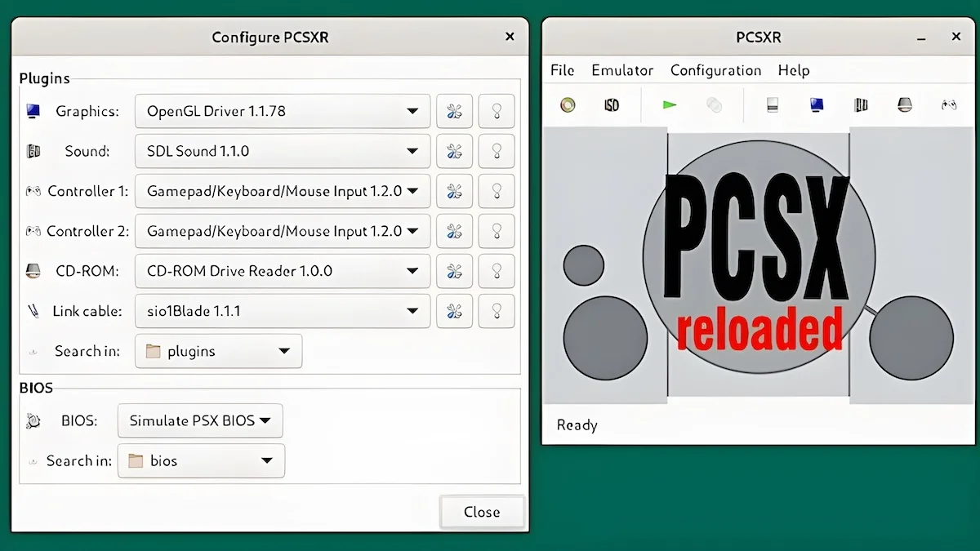The image size is (980, 551).
Task: Open controller settings gamepad toolbar icon
Action: pos(949,104)
